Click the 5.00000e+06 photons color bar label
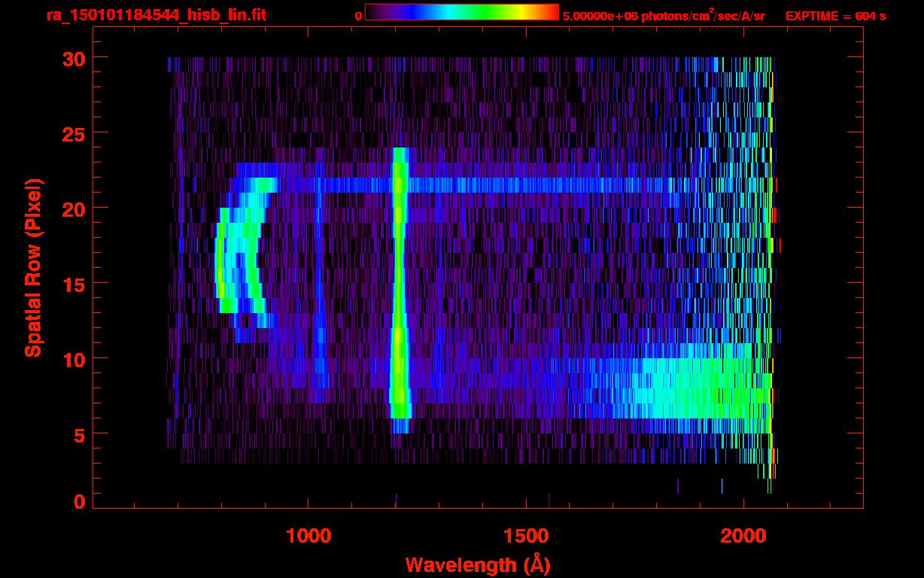Viewport: 924px width, 578px height. (x=663, y=16)
